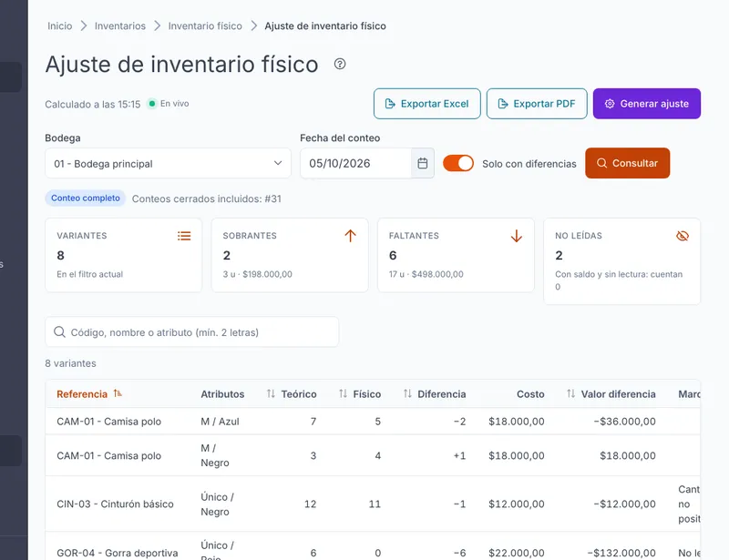Click the CAM-01 Camisa polo M / Negro attribute cell
The width and height of the screenshot is (729, 560).
(x=215, y=455)
